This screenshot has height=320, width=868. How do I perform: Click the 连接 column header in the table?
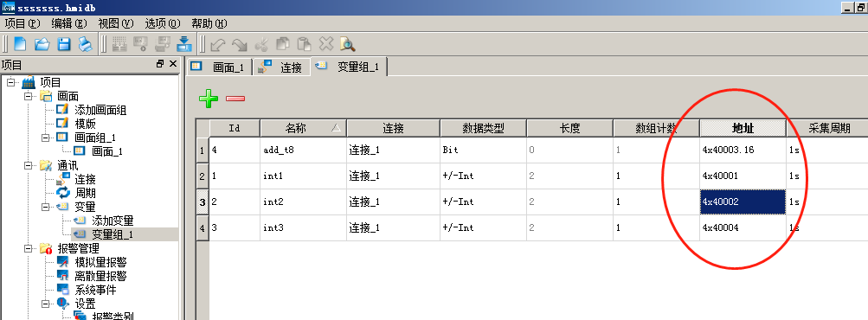pyautogui.click(x=393, y=129)
